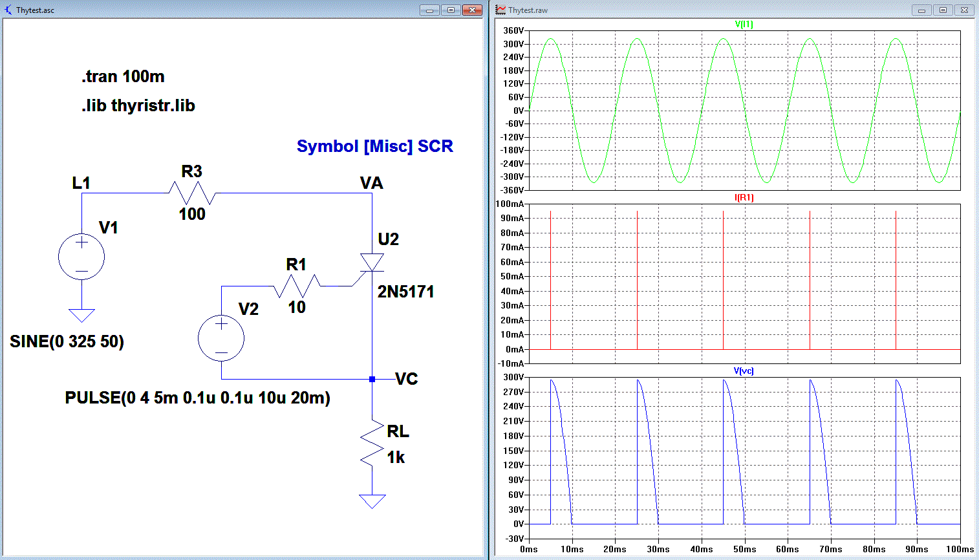Click the V1 voltage source symbol

pos(81,257)
